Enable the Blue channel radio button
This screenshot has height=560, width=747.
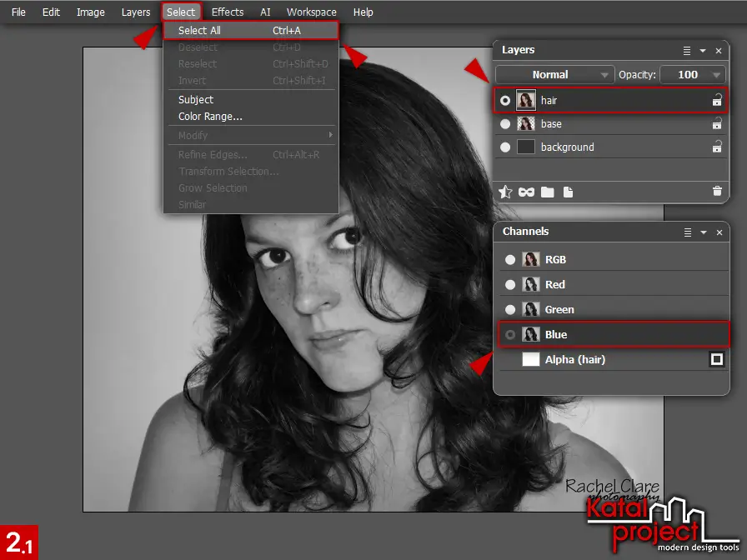pyautogui.click(x=510, y=334)
